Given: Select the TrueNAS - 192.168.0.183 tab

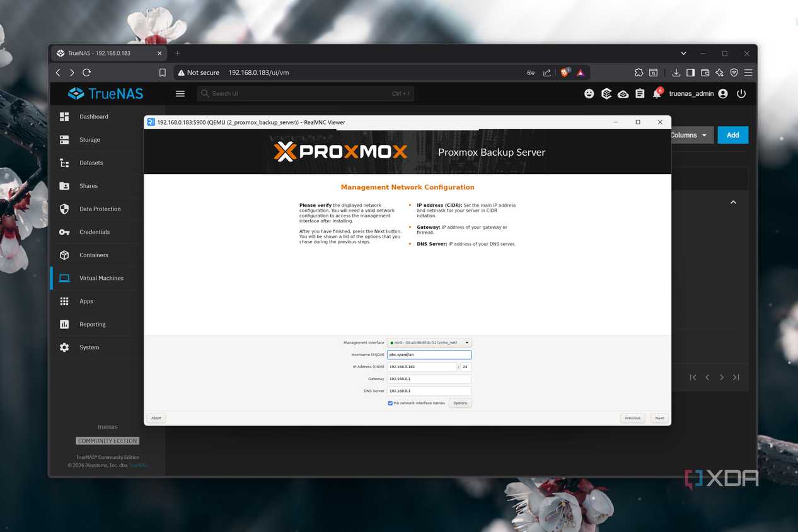Looking at the screenshot, I should coord(108,54).
